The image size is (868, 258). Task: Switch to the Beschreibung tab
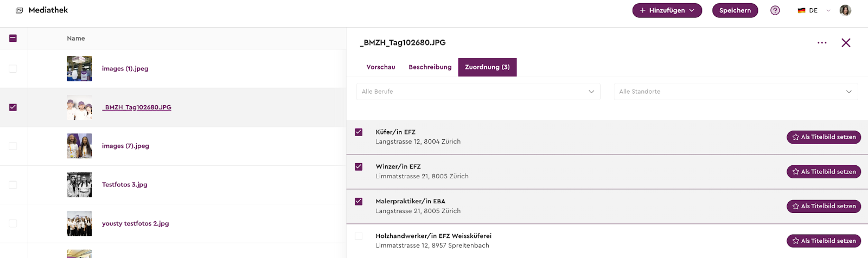pos(430,67)
